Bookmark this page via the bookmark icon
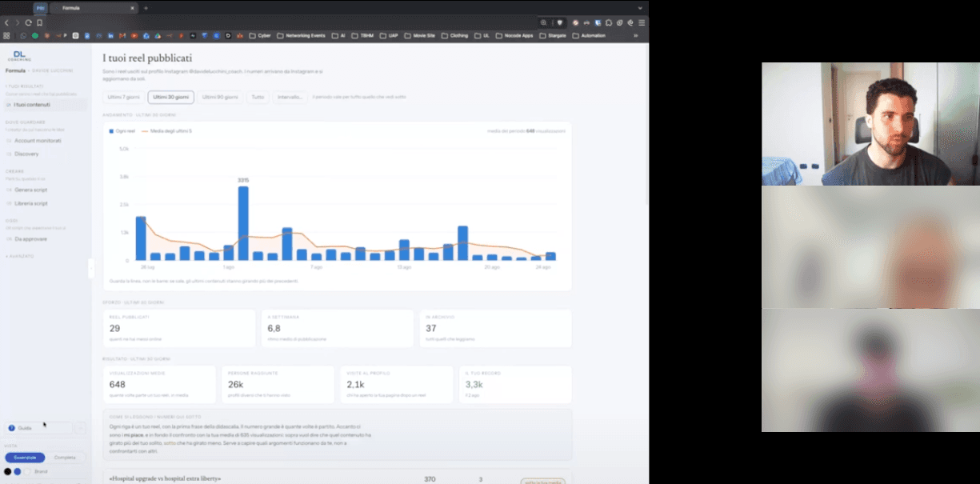The height and width of the screenshot is (484, 980). pos(39,22)
